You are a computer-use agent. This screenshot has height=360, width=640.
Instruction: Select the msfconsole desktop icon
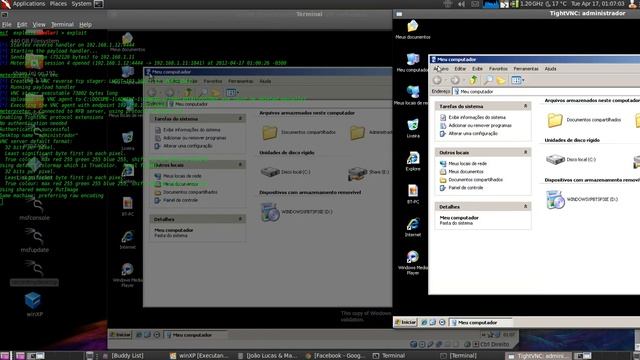click(35, 208)
